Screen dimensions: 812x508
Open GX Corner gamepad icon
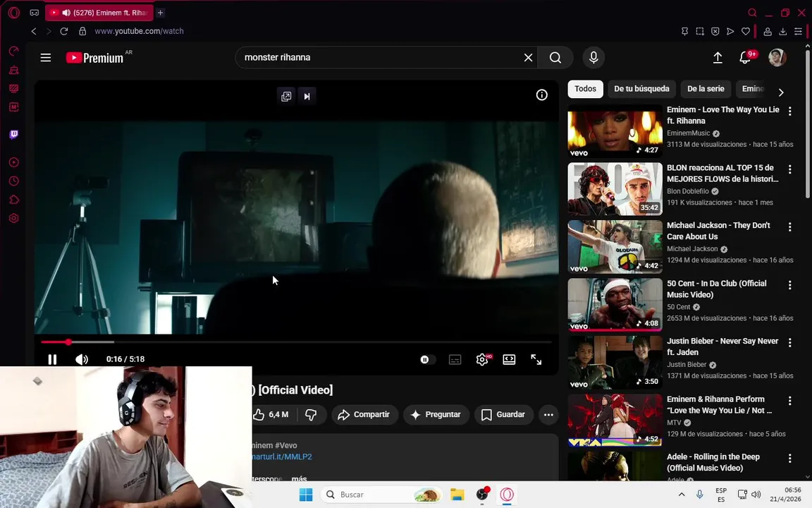34,13
